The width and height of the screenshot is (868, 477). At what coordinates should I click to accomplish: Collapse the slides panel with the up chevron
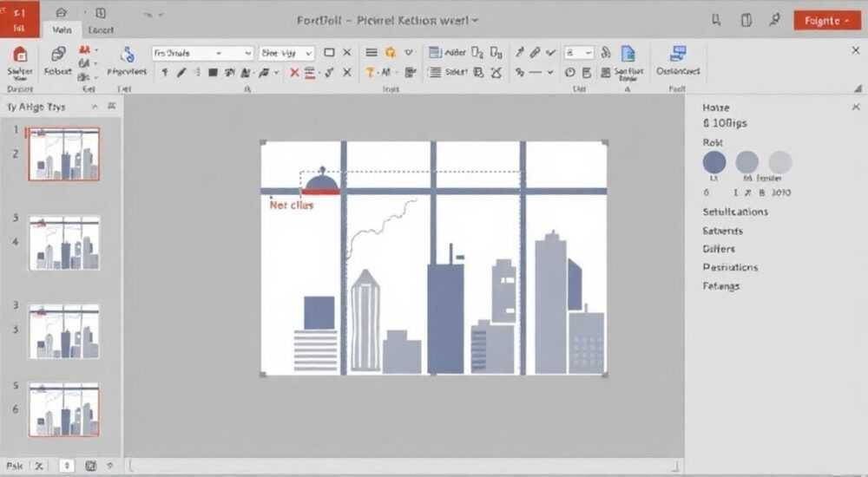95,107
